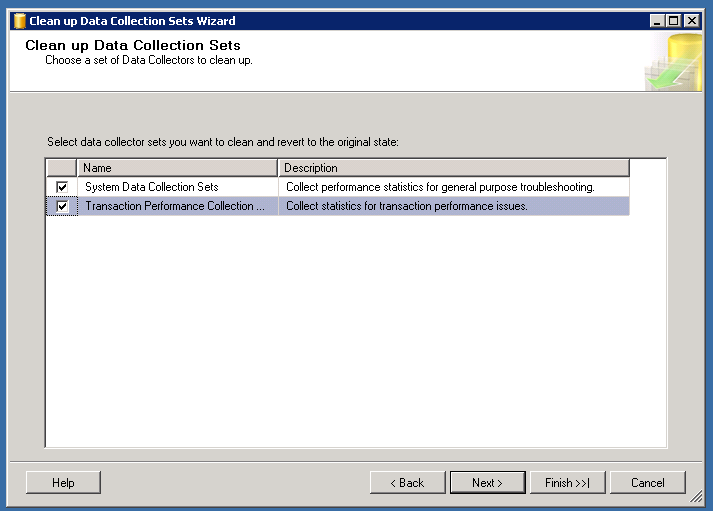Click the database graphic in wizard header
Viewport: 713px width, 511px height.
(x=672, y=62)
